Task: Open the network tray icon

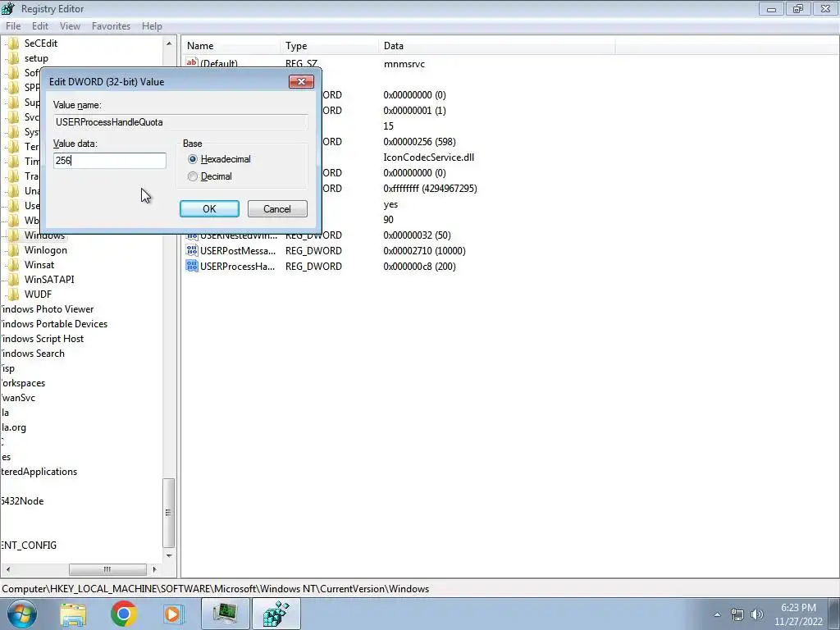Action: pos(737,615)
